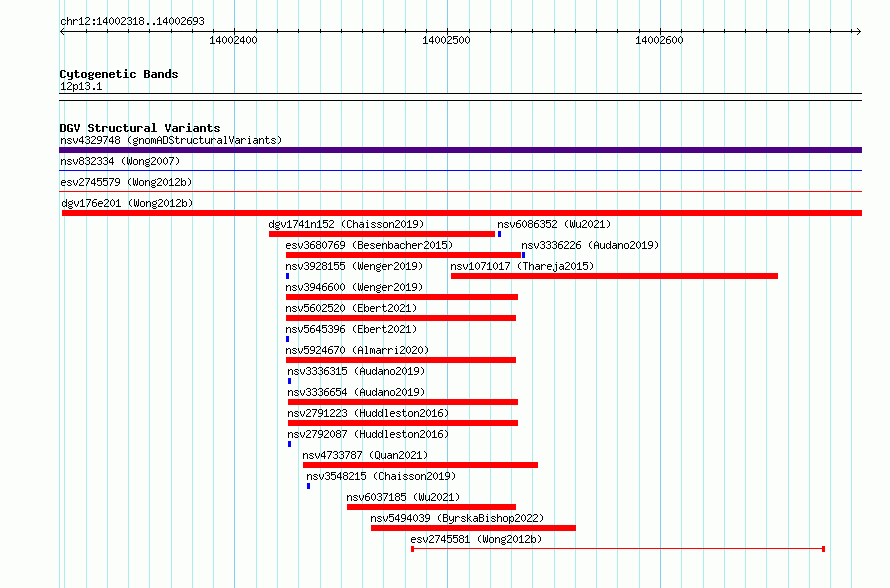Viewport: 890px width, 588px height.
Task: Select the 12p13.1 band label
Action: (x=81, y=86)
